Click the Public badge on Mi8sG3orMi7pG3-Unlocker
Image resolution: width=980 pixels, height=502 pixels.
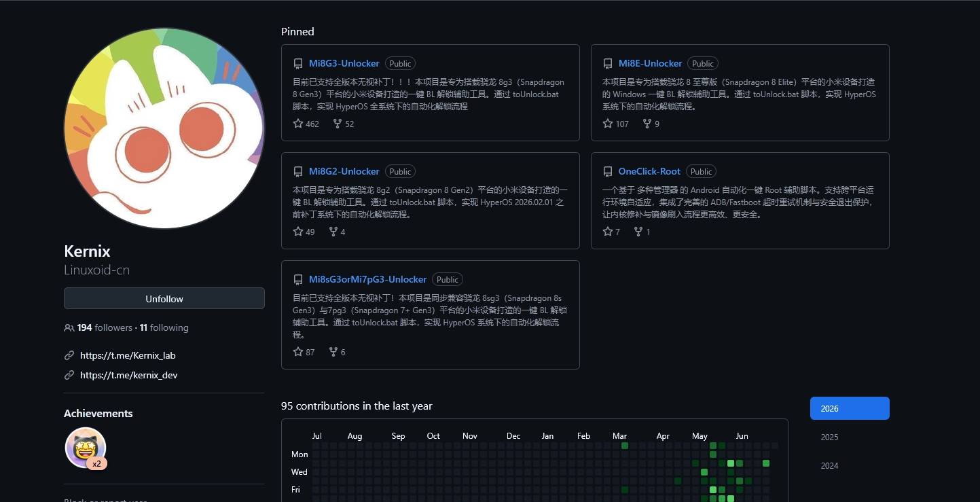pos(448,280)
